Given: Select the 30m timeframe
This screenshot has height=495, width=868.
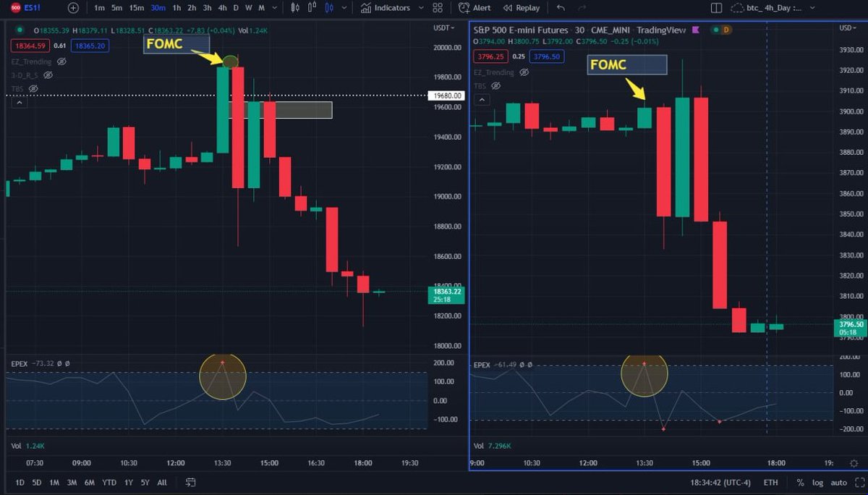Looking at the screenshot, I should coord(158,8).
